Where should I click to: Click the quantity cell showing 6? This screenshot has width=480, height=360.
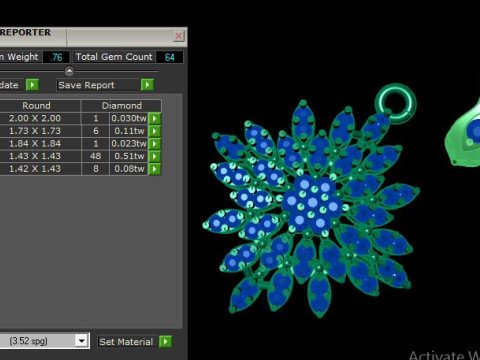point(96,131)
